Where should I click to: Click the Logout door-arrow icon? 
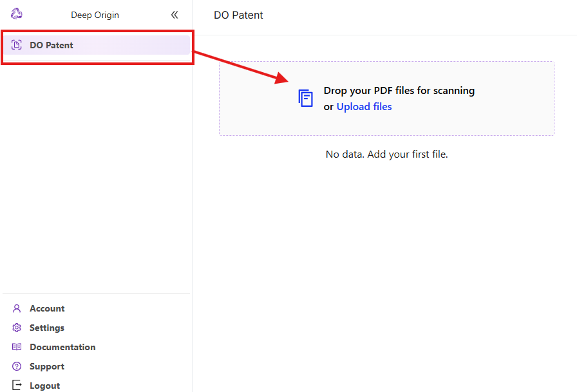pyautogui.click(x=17, y=385)
